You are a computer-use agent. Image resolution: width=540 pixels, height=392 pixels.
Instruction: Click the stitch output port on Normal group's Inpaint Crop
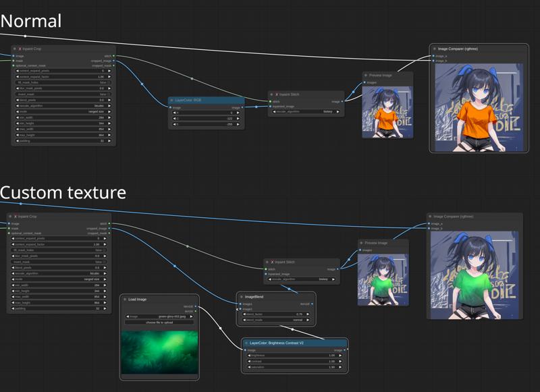pyautogui.click(x=113, y=56)
